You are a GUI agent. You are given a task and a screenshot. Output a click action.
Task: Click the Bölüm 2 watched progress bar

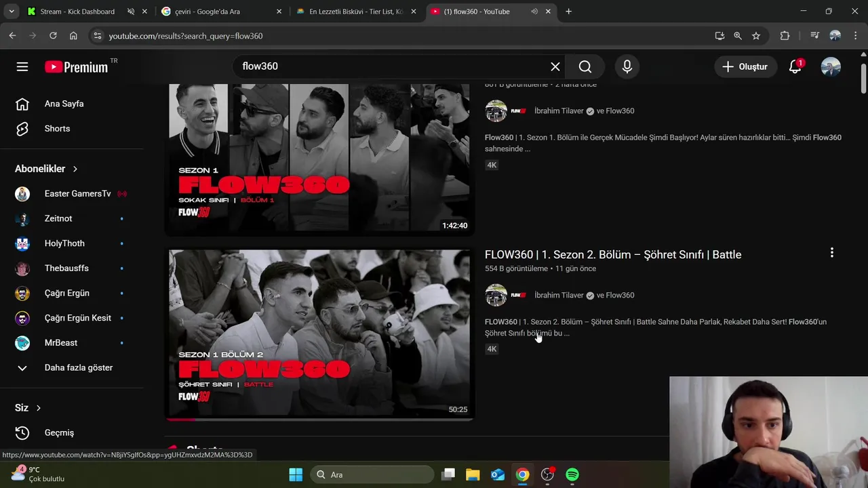[319, 419]
